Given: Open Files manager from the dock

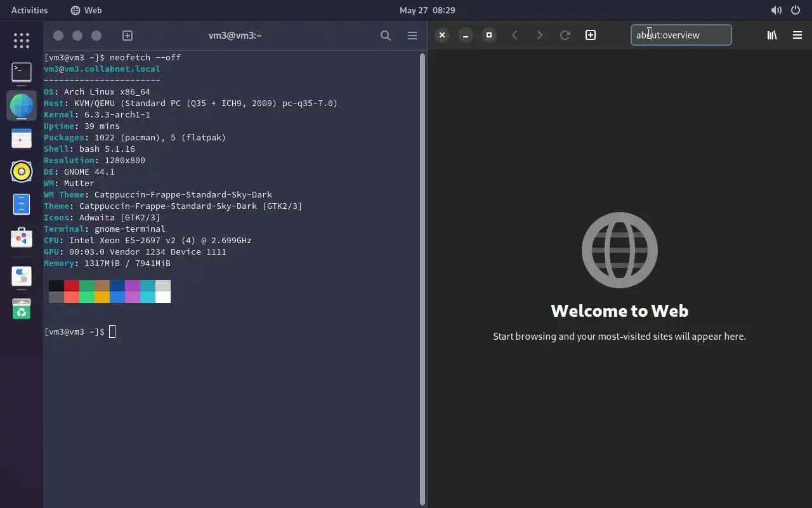Looking at the screenshot, I should [22, 204].
